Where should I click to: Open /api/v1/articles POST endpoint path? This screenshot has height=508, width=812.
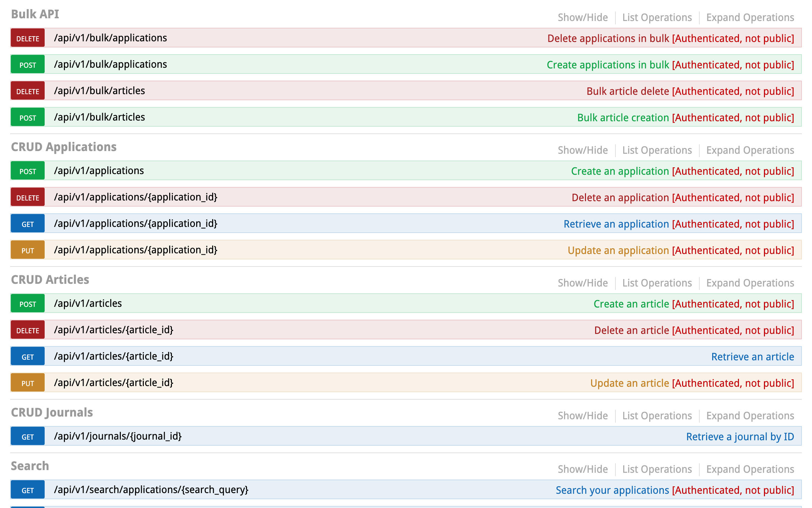[88, 303]
